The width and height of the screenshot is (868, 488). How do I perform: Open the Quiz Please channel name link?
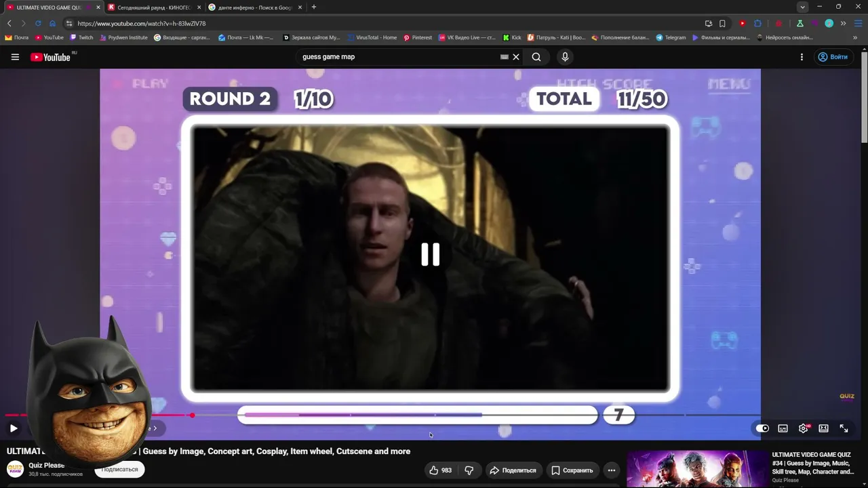pyautogui.click(x=47, y=466)
